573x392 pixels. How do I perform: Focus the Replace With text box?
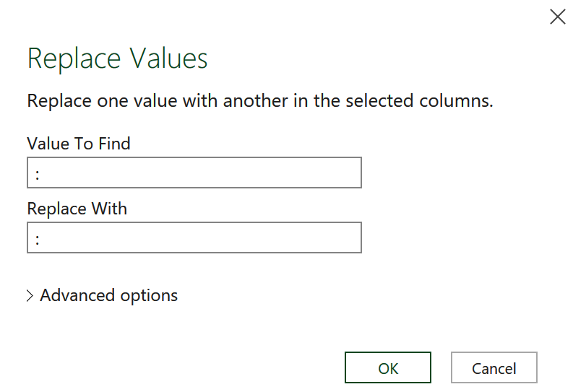tap(194, 238)
